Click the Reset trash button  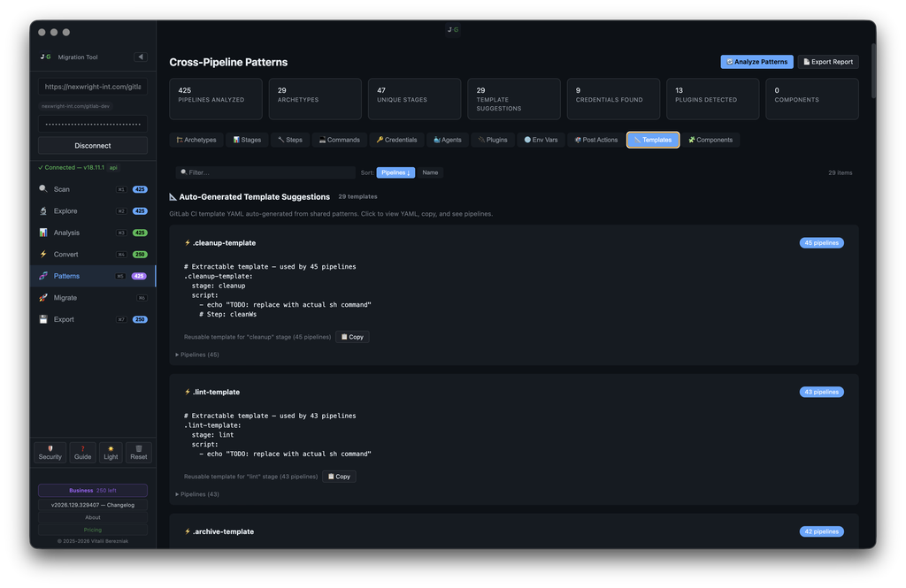click(139, 453)
